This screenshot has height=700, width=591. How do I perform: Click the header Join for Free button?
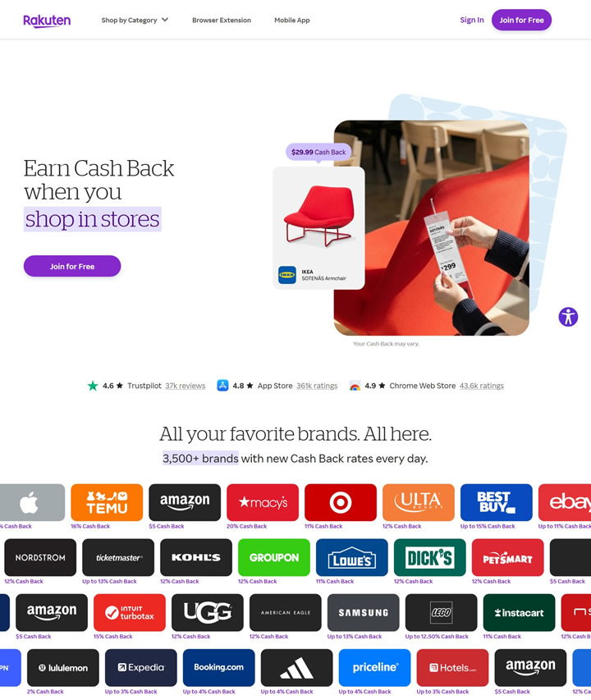coord(521,20)
